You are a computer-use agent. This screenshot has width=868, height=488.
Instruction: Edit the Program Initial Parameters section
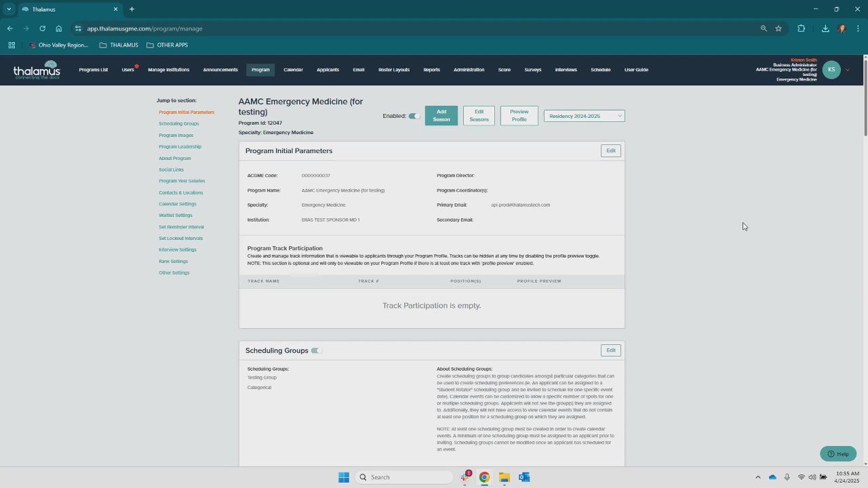tap(611, 150)
